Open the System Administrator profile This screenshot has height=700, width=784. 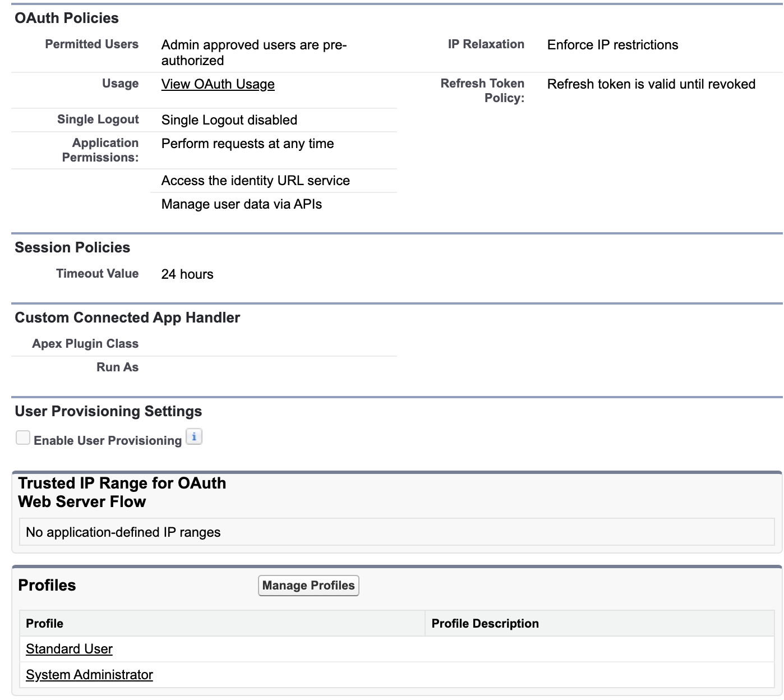[x=89, y=675]
